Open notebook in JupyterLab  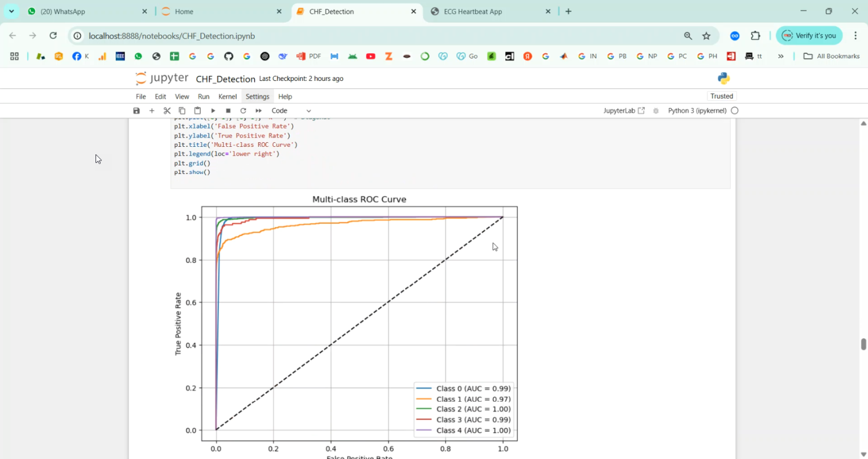pyautogui.click(x=623, y=110)
